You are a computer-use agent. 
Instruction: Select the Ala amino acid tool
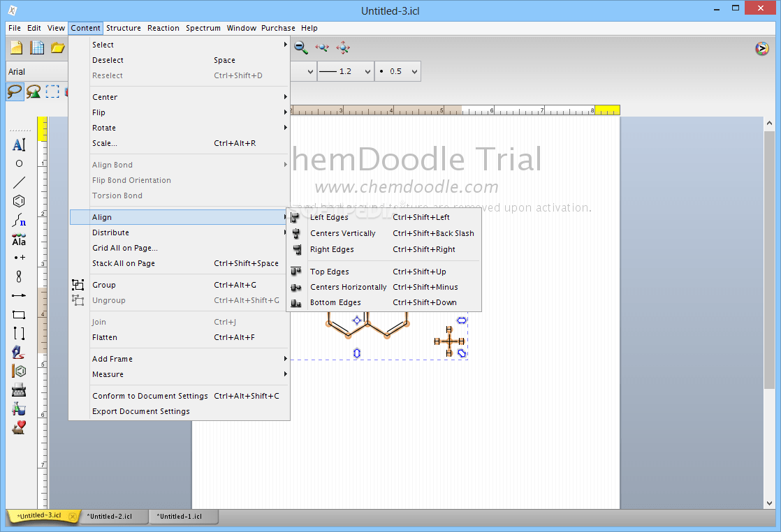pyautogui.click(x=19, y=239)
